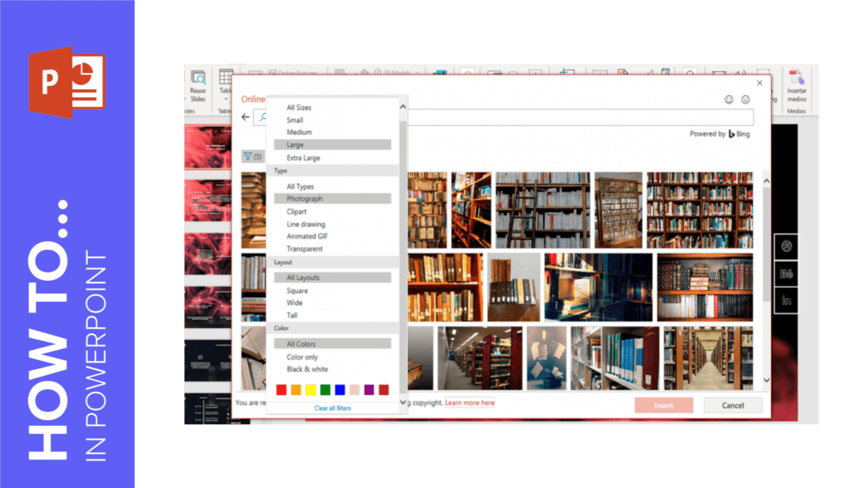
Task: Click the smiling face feedback icon
Action: coord(728,99)
